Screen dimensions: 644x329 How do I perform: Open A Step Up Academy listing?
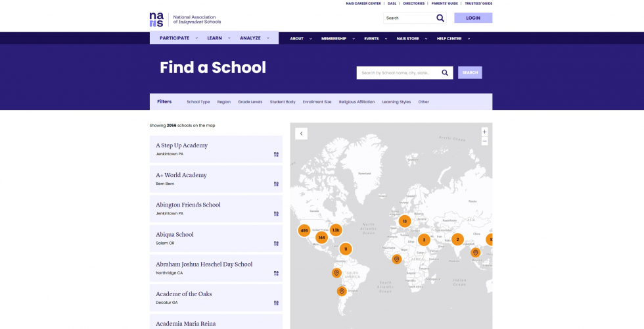(x=216, y=149)
